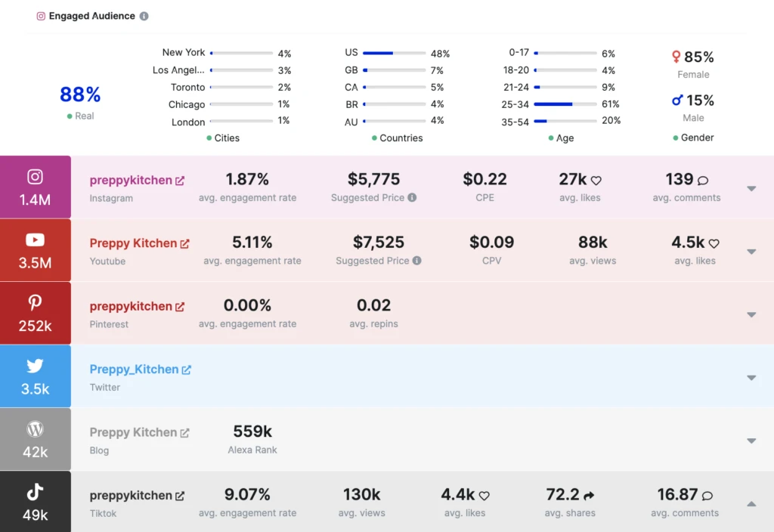Expand the Instagram row details

[x=751, y=188]
